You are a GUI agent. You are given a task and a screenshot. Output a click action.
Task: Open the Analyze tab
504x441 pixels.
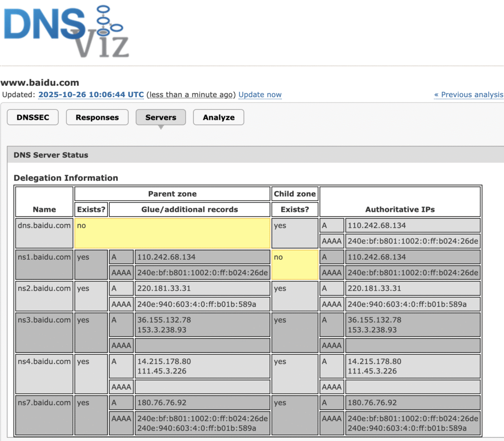point(219,117)
